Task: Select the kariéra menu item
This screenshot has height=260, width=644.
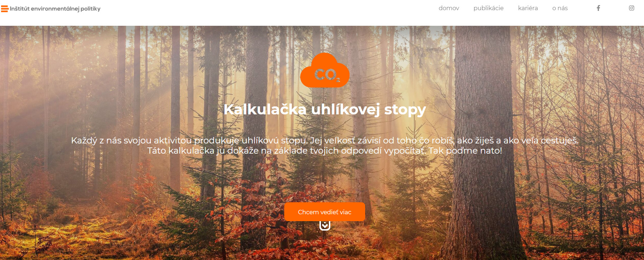Action: point(528,8)
